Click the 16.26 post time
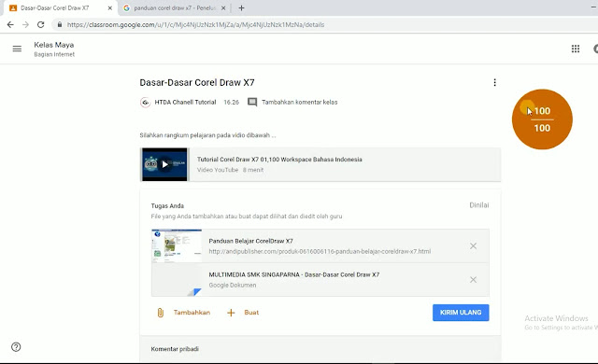This screenshot has height=364, width=598. [231, 102]
